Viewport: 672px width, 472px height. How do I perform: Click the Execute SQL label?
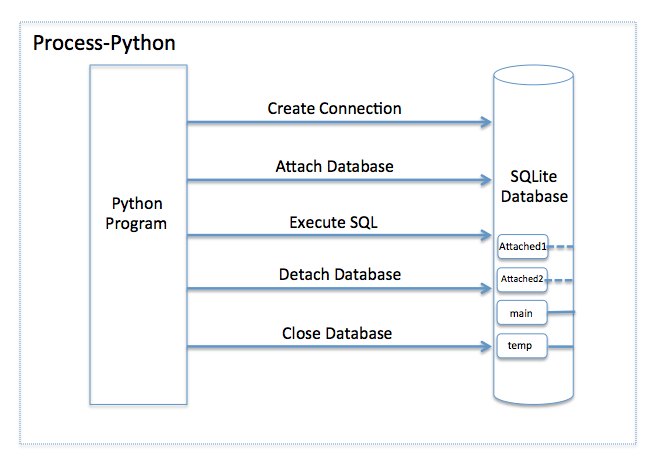click(x=333, y=222)
